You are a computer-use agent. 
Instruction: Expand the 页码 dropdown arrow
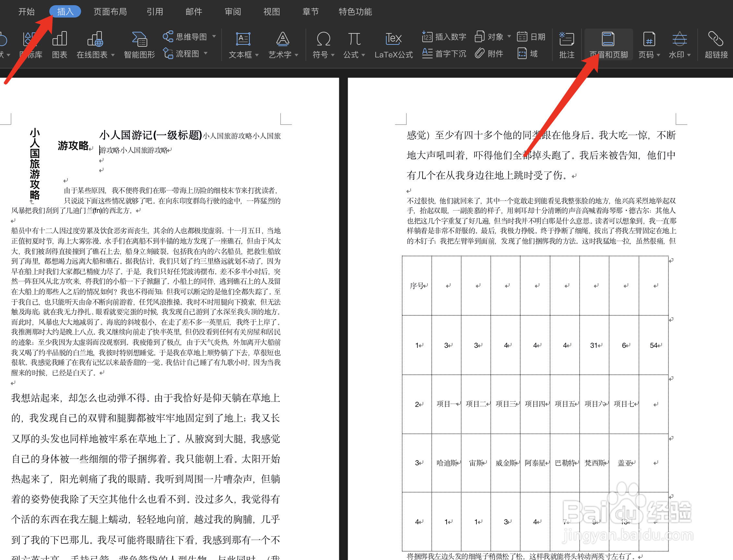[x=658, y=55]
